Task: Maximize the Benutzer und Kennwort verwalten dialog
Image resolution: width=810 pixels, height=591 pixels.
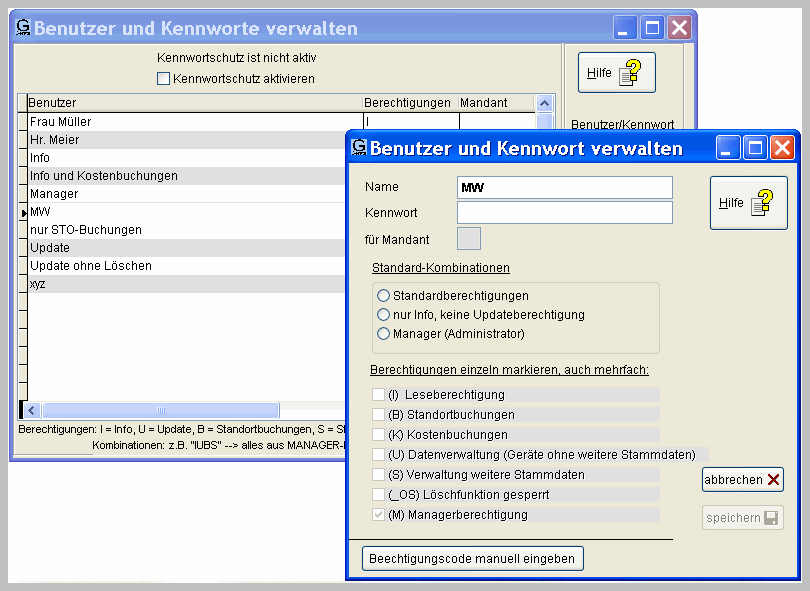Action: pyautogui.click(x=755, y=148)
